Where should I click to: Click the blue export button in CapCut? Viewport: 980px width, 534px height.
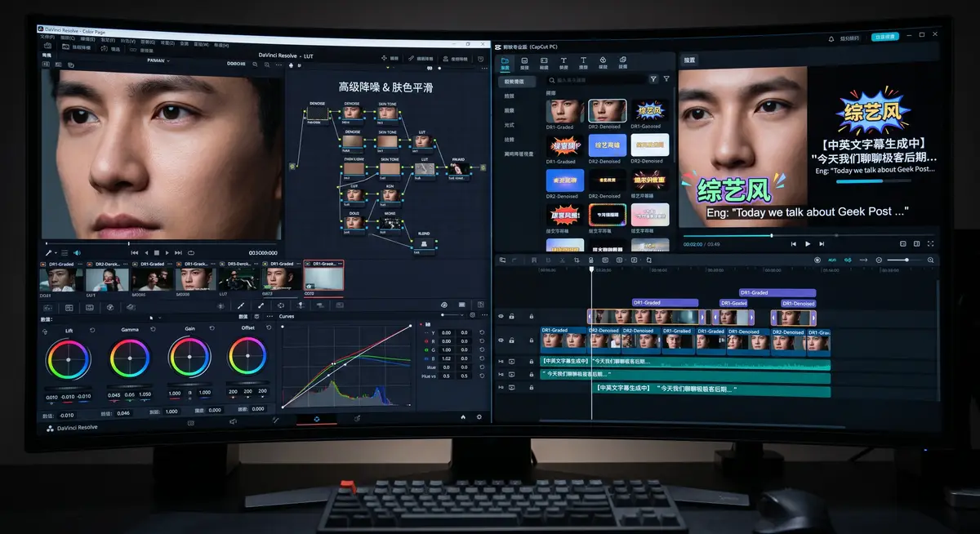click(884, 36)
